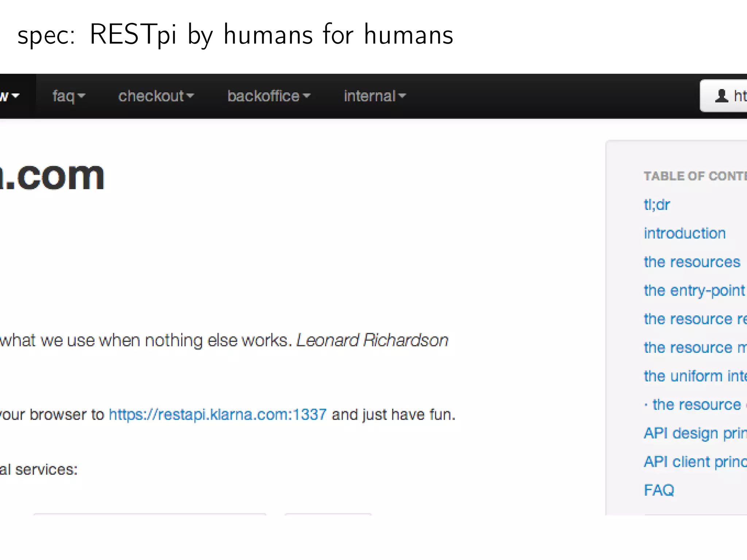Jump to the introduction section

click(x=685, y=233)
